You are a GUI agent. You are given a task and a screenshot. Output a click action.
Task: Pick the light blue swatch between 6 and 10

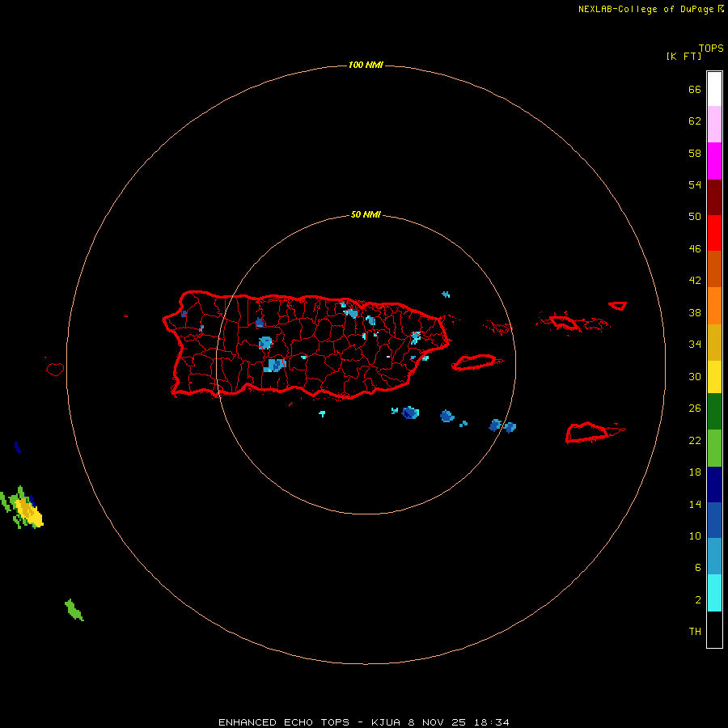coord(714,557)
